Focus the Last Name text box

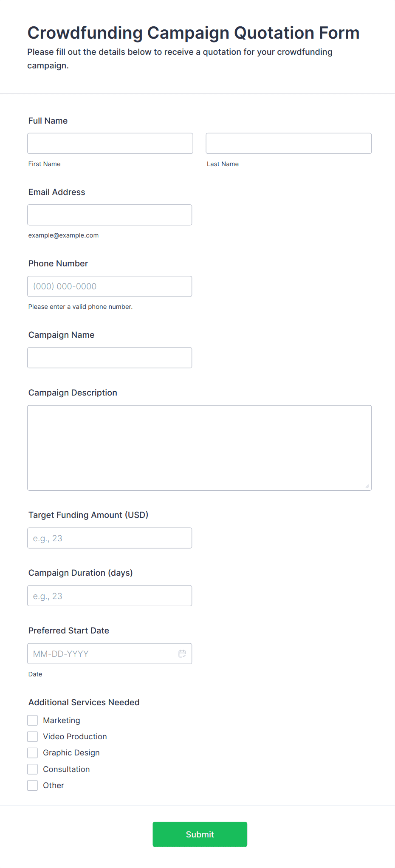[x=288, y=144]
